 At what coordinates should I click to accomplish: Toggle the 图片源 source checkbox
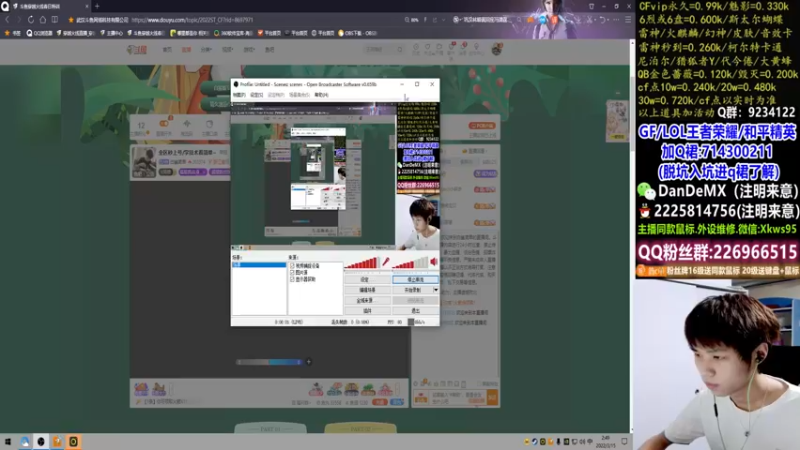pyautogui.click(x=292, y=272)
